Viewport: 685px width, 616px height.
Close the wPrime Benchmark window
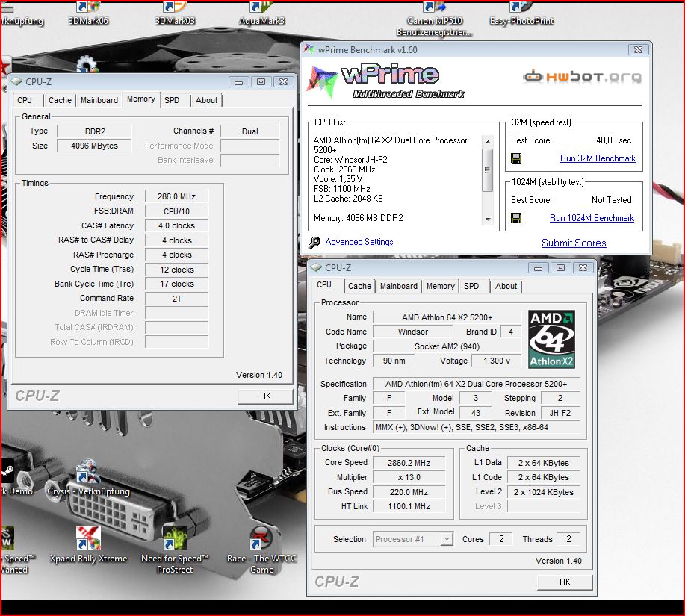(638, 49)
